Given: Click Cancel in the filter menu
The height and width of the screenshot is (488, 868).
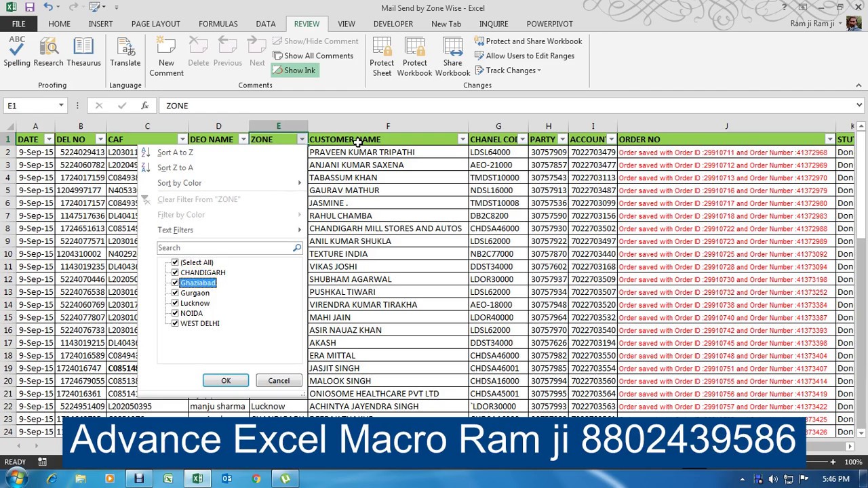Looking at the screenshot, I should pyautogui.click(x=279, y=381).
